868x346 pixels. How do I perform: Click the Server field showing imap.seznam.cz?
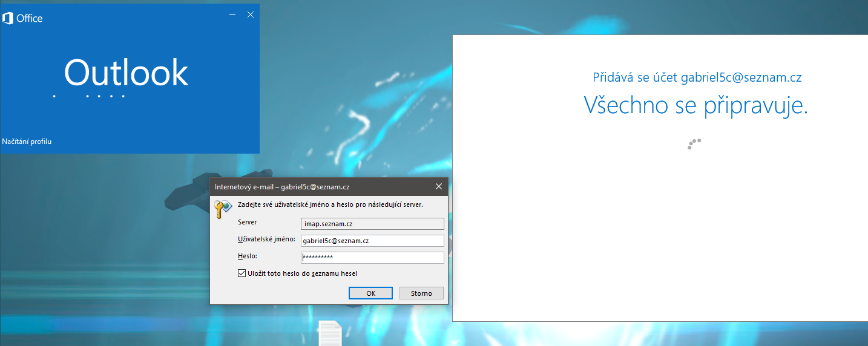tap(372, 224)
